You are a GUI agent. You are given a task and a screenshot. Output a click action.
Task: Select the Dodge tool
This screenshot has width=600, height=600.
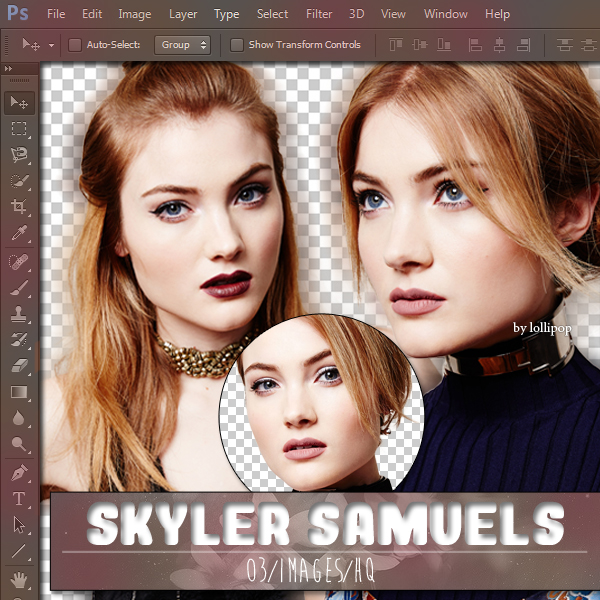[19, 444]
